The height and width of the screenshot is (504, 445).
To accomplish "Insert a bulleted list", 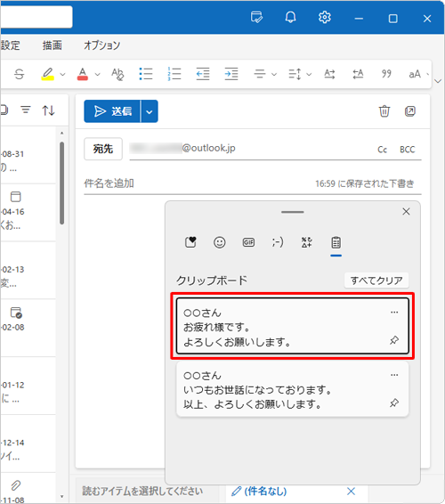I will coord(146,74).
